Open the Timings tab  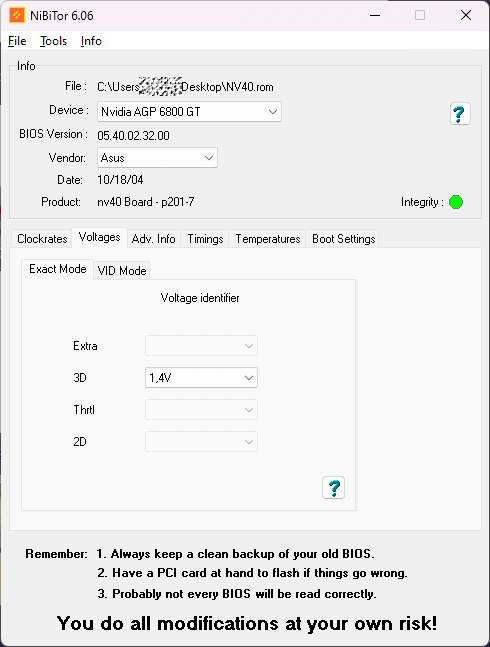(205, 238)
